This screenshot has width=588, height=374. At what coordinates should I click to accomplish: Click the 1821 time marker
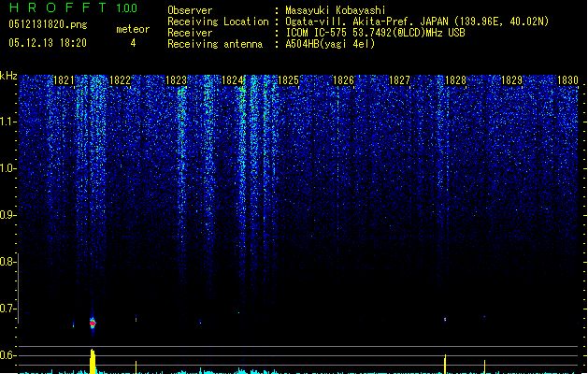[65, 80]
